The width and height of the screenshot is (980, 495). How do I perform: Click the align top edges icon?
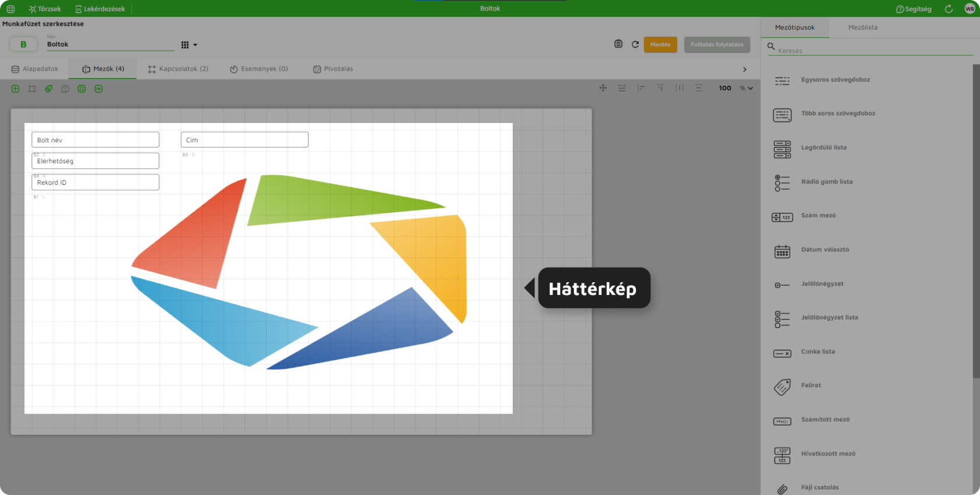(660, 88)
